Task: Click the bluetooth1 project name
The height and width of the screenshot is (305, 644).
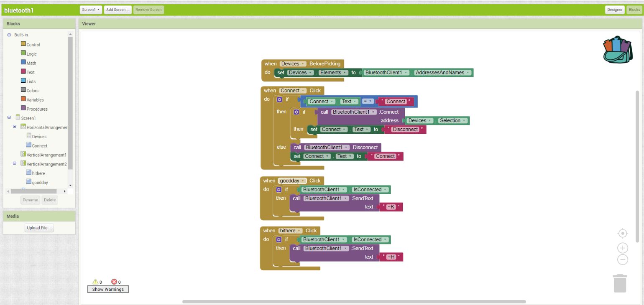Action: click(19, 10)
